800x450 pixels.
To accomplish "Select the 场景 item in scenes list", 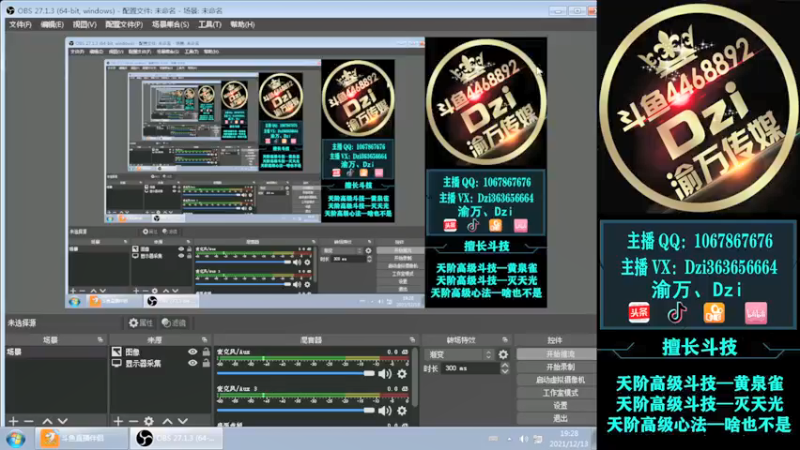I will tap(56, 352).
